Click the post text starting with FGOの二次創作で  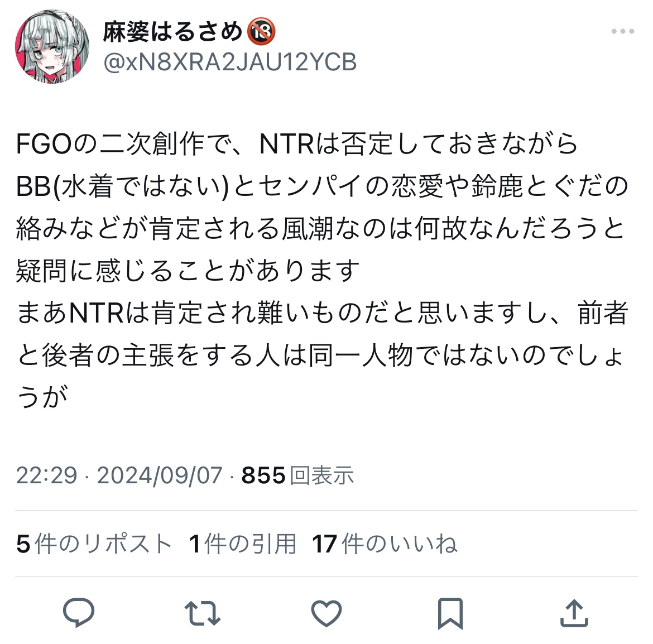[x=322, y=270]
